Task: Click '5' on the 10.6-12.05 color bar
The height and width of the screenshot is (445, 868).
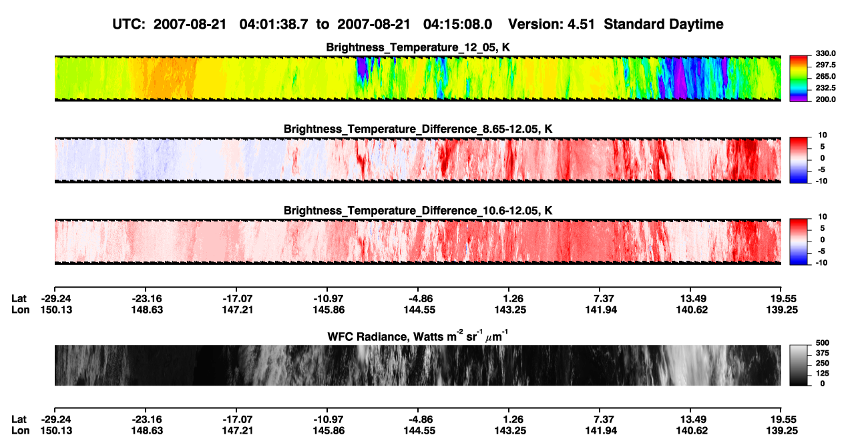Action: (822, 228)
